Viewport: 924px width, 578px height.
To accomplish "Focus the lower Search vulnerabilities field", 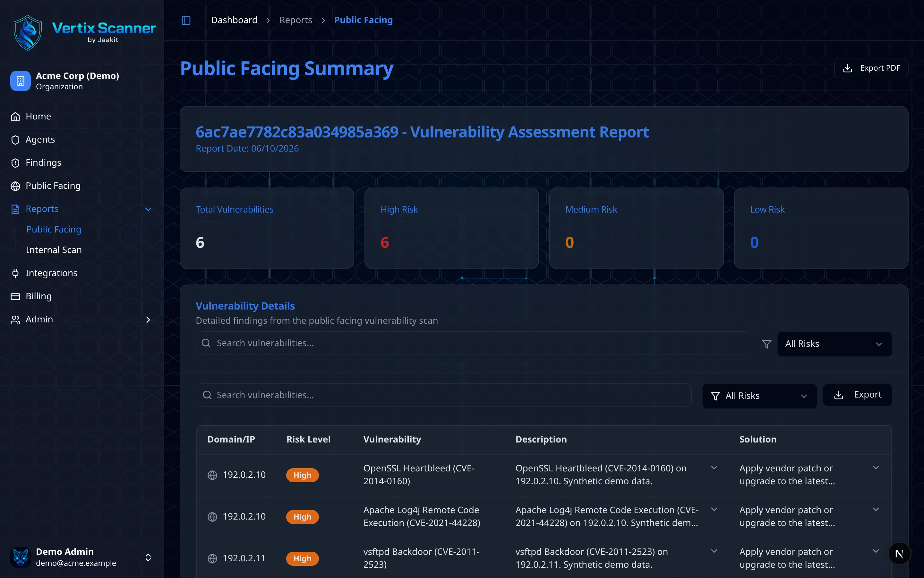I will coord(443,395).
